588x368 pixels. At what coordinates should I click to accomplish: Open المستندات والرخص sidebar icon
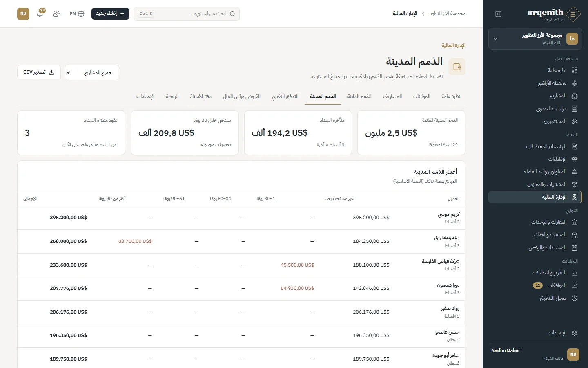click(575, 248)
